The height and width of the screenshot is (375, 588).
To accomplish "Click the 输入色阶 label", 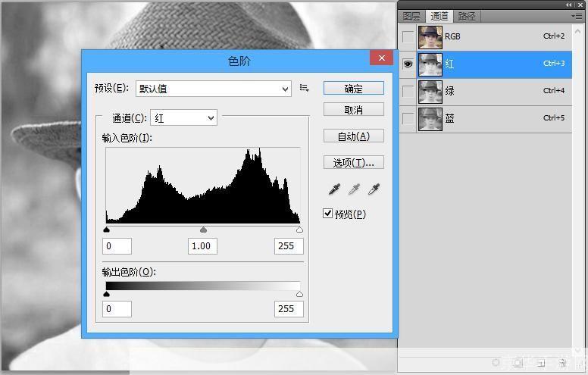I will (x=127, y=138).
